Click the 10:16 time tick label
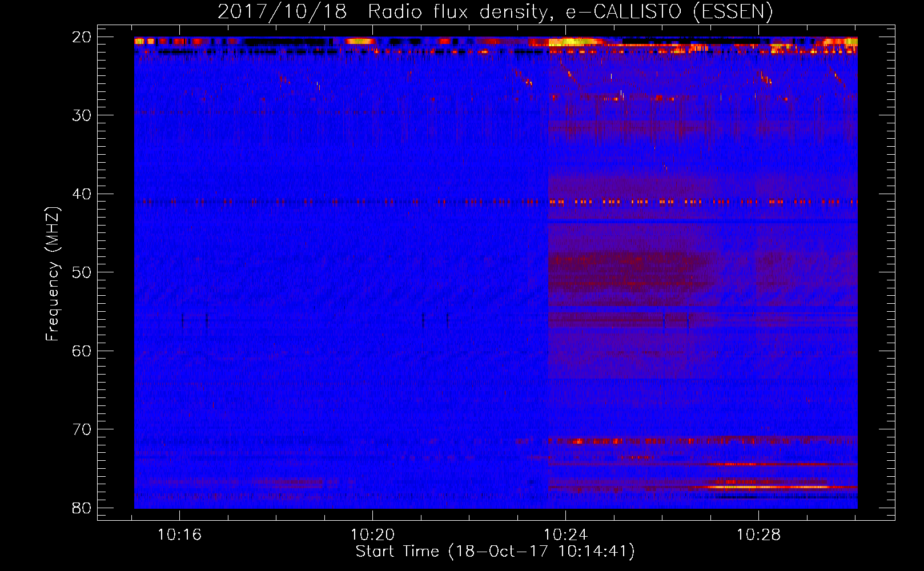The height and width of the screenshot is (571, 924). 179,535
